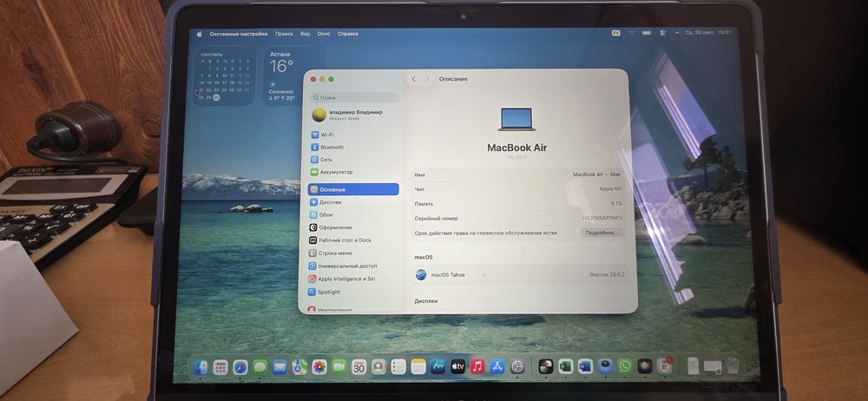Open the Справка menu
868x401 pixels.
[348, 34]
